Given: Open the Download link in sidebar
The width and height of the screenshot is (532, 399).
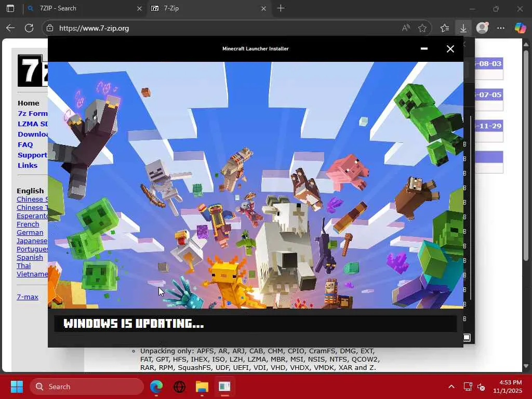Looking at the screenshot, I should click(33, 135).
